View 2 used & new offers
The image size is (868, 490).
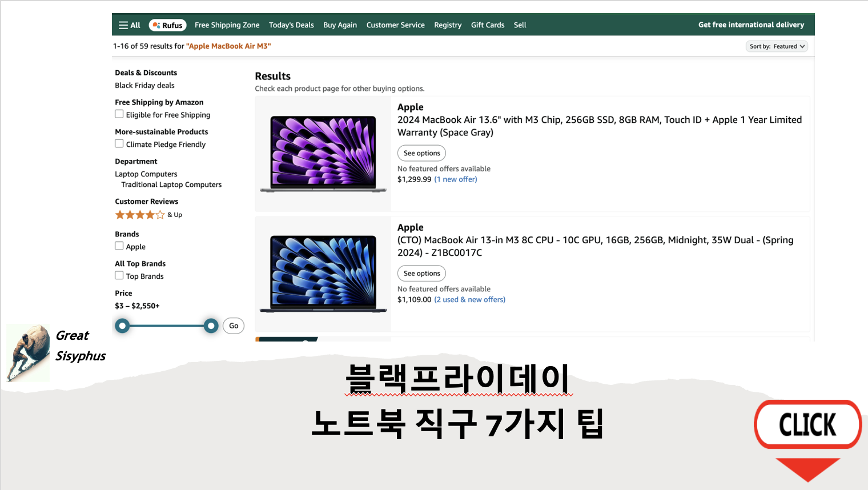click(x=469, y=299)
